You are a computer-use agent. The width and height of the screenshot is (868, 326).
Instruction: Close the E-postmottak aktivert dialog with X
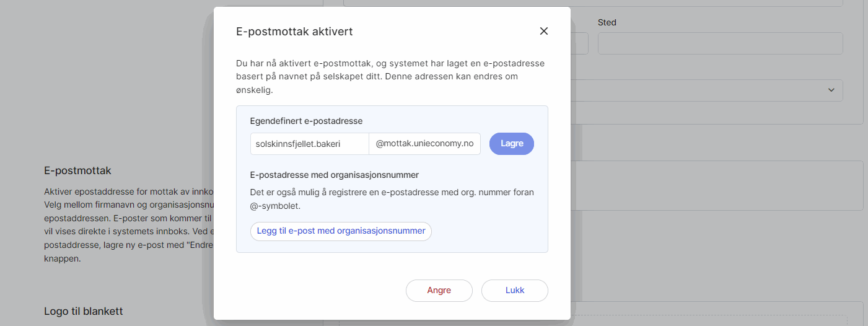tap(544, 31)
